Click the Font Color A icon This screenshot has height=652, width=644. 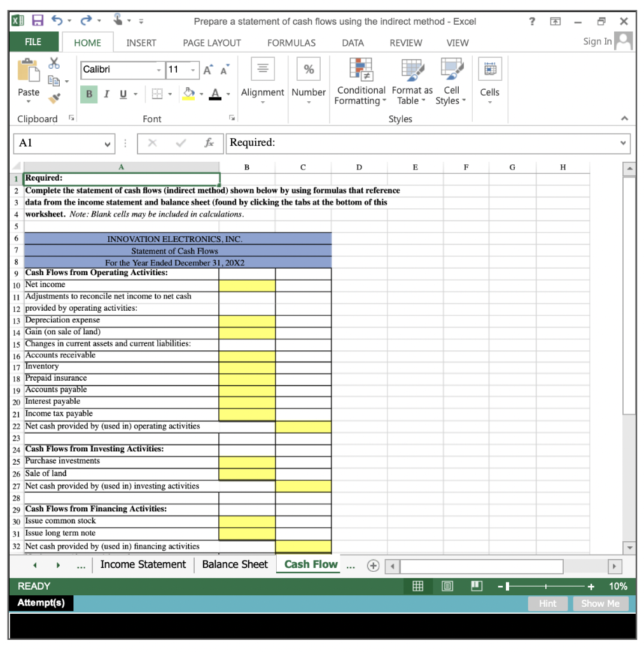click(215, 94)
